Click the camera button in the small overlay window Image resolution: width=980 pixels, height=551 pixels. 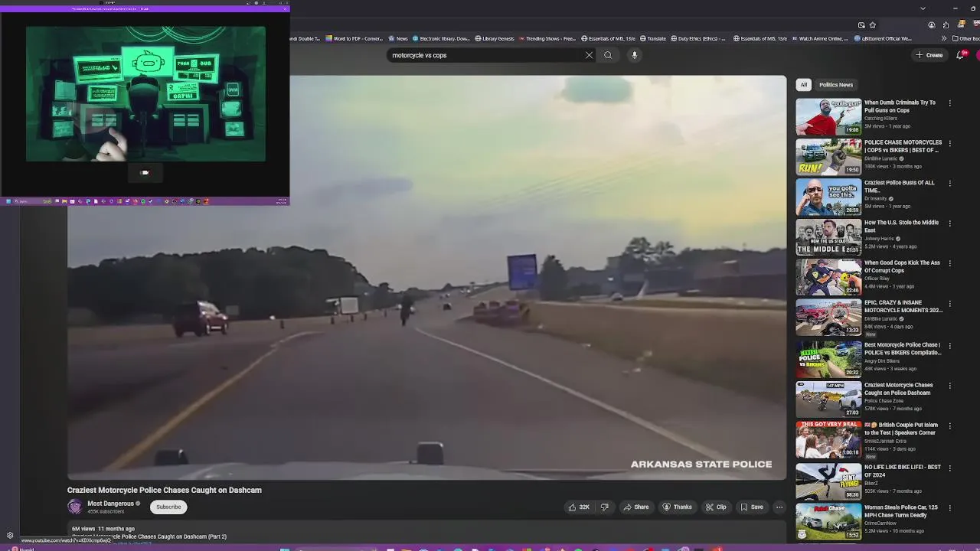145,173
